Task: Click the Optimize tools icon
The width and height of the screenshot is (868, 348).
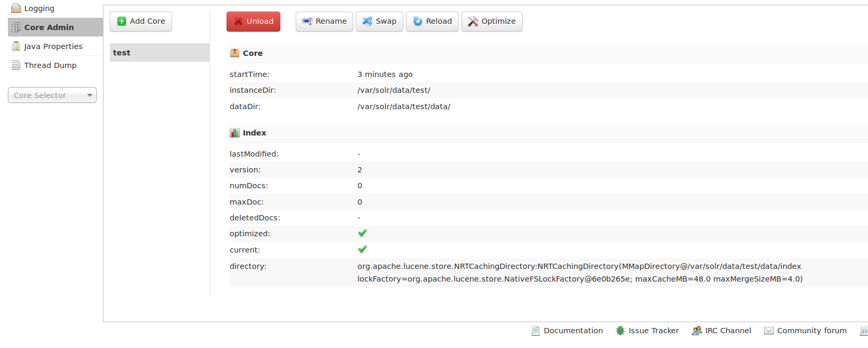Action: coord(473,21)
